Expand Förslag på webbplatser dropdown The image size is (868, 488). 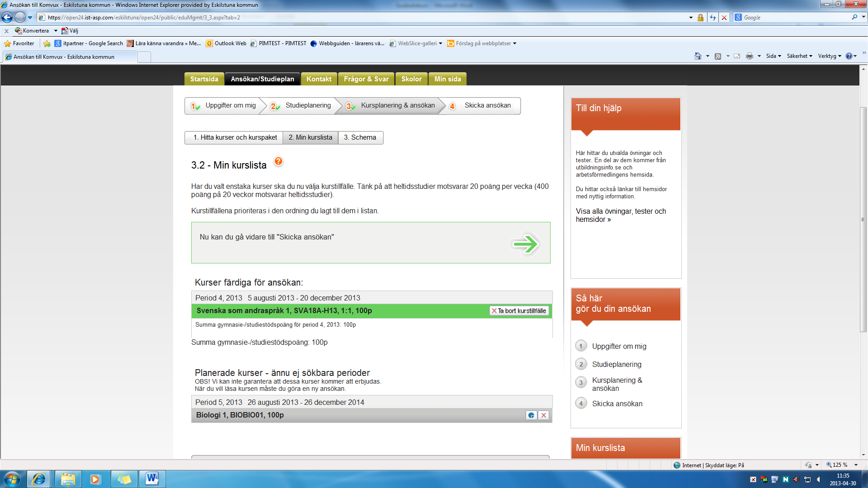pos(514,43)
